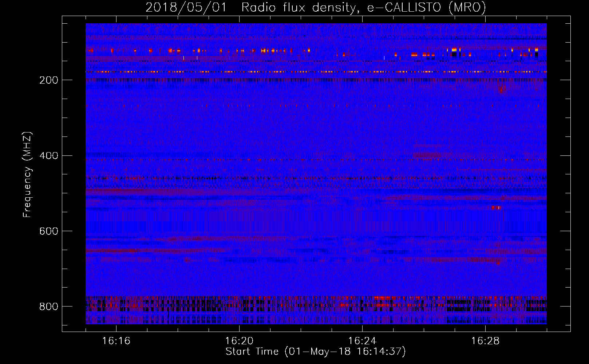This screenshot has width=589, height=364.
Task: Click the 800 frequency tick label
Action: coord(48,306)
